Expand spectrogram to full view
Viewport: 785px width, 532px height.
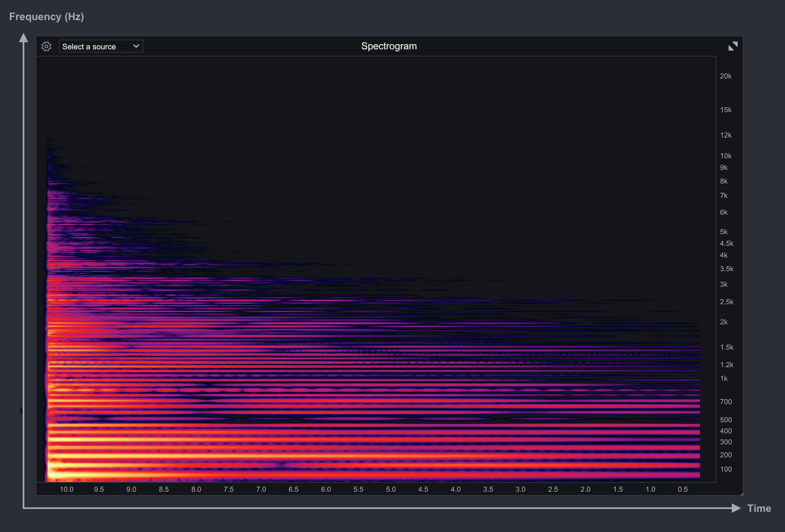(733, 46)
